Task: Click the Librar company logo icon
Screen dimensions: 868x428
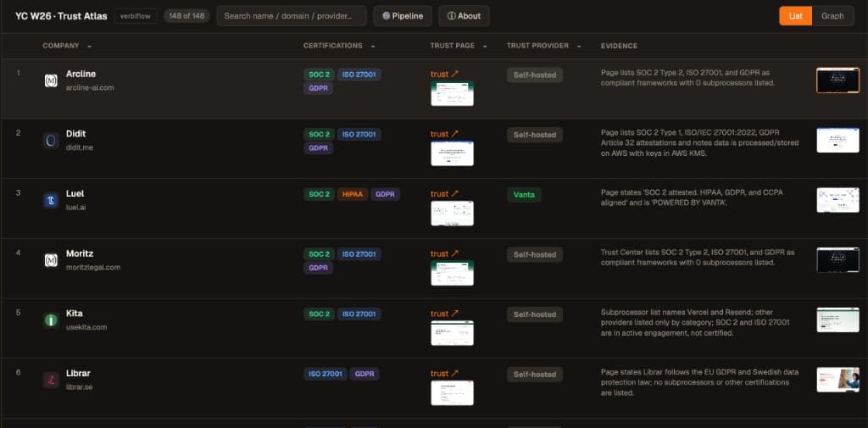Action: click(x=51, y=380)
